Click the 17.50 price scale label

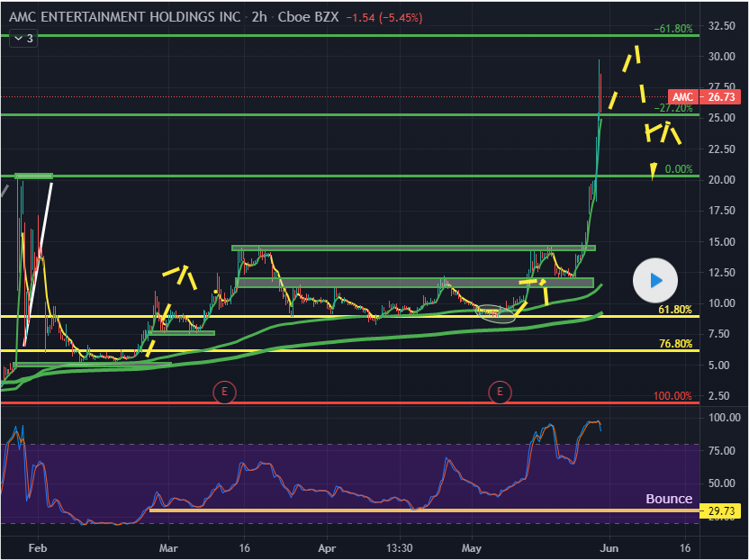[x=721, y=211]
